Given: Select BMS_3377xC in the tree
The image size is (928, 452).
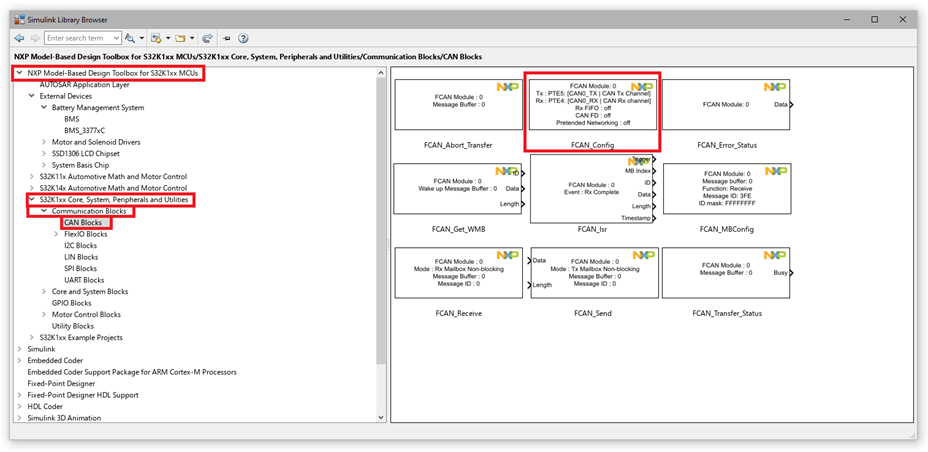Looking at the screenshot, I should [85, 131].
